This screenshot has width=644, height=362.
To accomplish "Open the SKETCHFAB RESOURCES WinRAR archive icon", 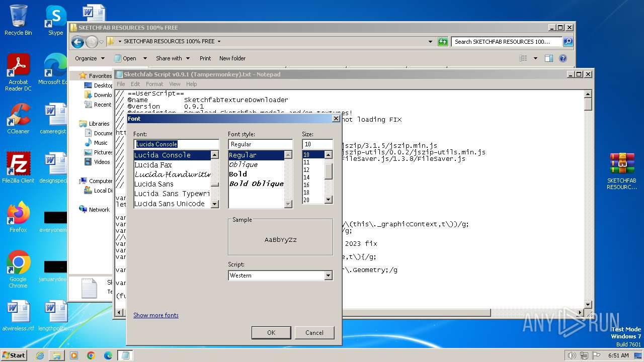I will click(622, 171).
